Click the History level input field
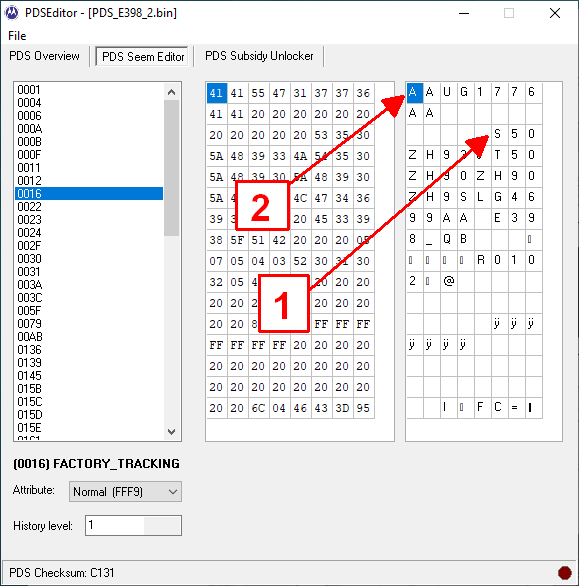This screenshot has height=586, width=579. click(133, 525)
